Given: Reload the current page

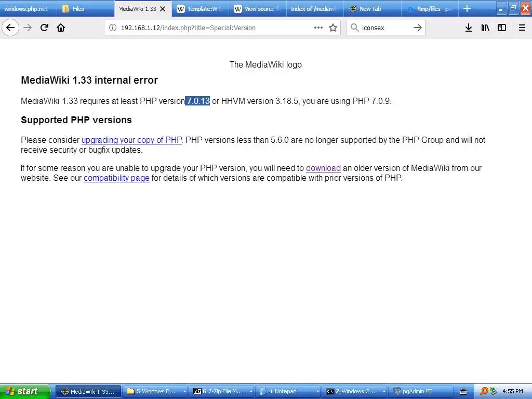Looking at the screenshot, I should pyautogui.click(x=44, y=28).
